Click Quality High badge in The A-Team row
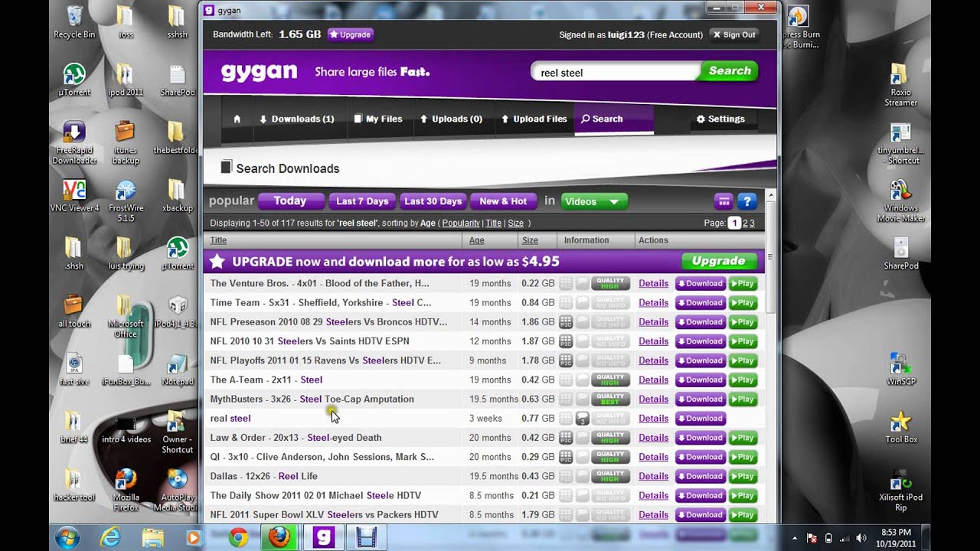 tap(610, 380)
